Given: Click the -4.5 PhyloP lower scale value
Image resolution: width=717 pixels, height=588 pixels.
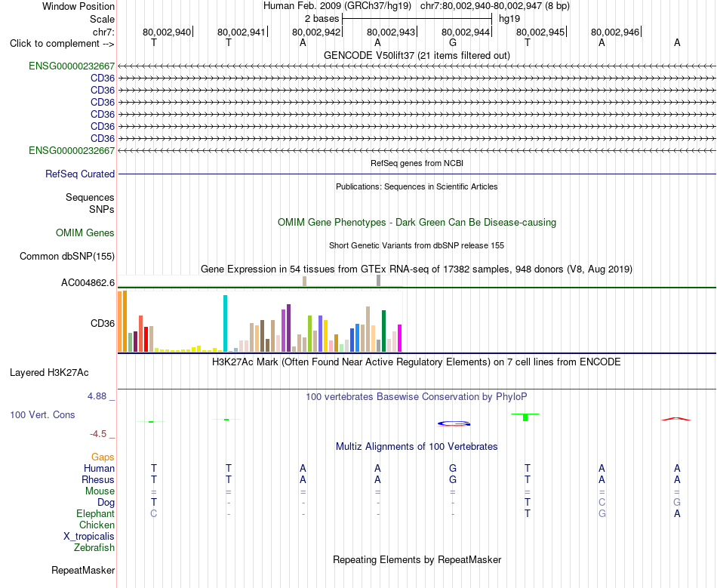Looking at the screenshot, I should pyautogui.click(x=98, y=434).
